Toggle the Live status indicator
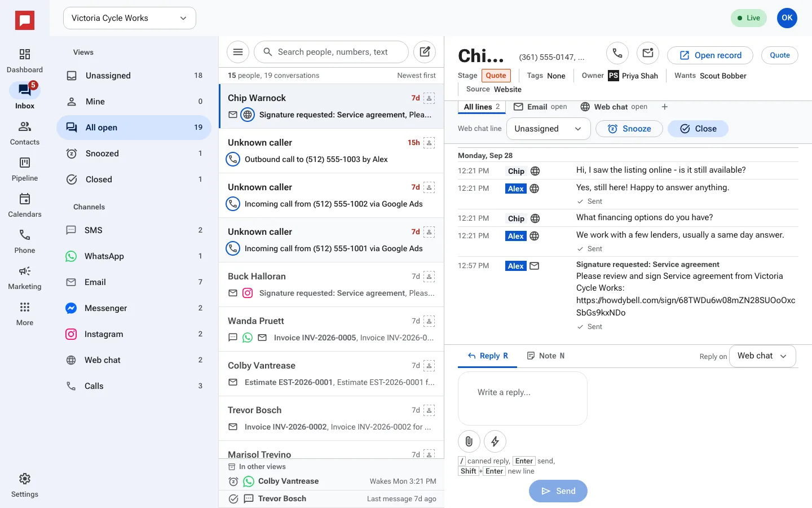 749,18
